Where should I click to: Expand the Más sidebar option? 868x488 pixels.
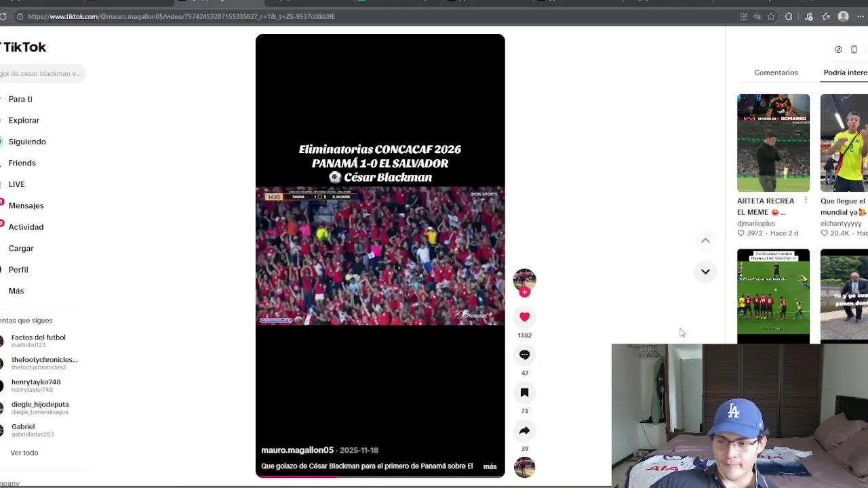[16, 291]
